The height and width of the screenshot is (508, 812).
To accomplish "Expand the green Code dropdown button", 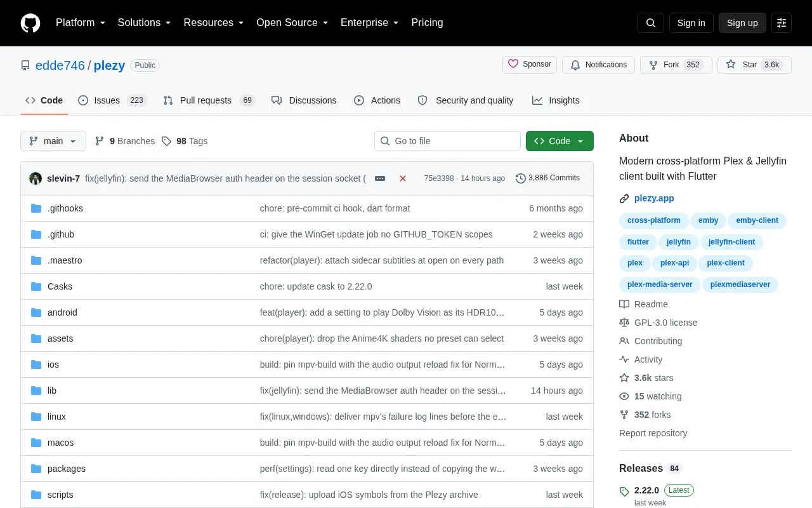I will [560, 141].
